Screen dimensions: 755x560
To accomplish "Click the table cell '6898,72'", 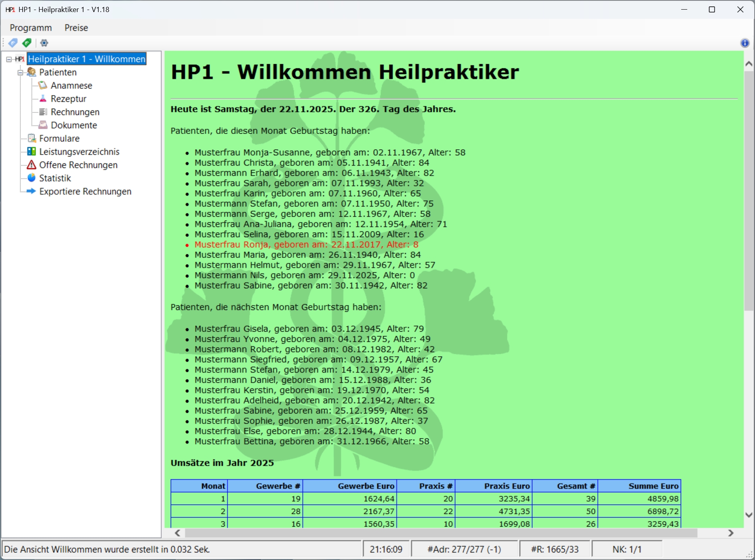I will point(639,511).
